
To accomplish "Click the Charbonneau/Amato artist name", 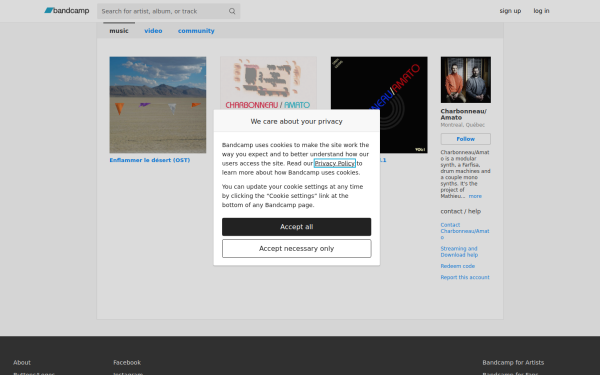I will coord(463,114).
